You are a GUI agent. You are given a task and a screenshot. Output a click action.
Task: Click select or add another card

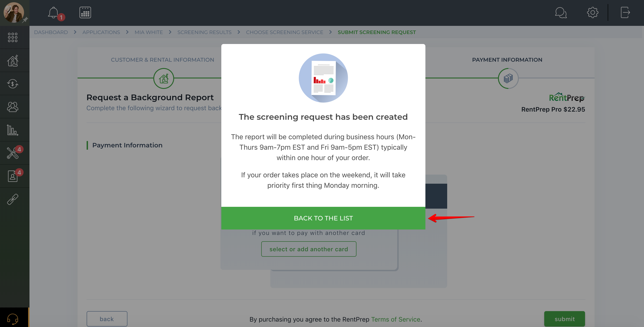point(309,249)
